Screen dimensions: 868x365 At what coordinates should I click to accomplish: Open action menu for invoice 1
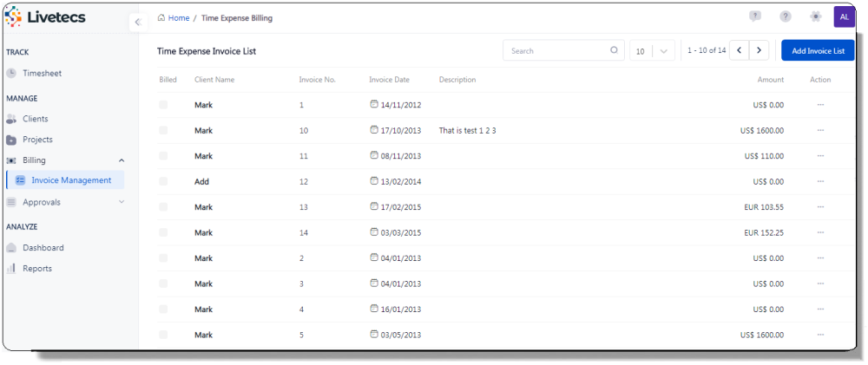(820, 105)
